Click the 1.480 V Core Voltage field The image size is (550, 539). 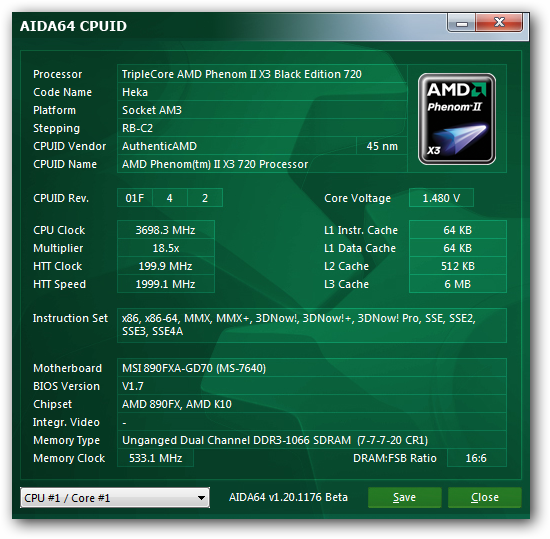click(441, 198)
